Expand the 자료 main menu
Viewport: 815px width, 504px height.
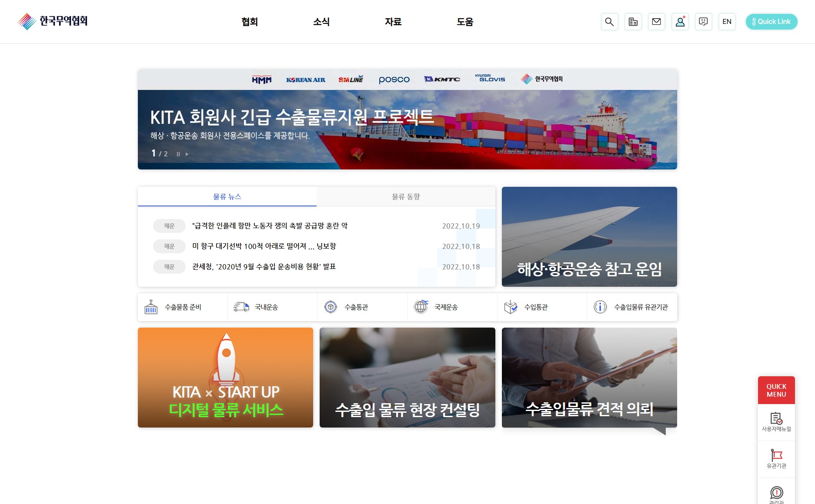coord(393,22)
